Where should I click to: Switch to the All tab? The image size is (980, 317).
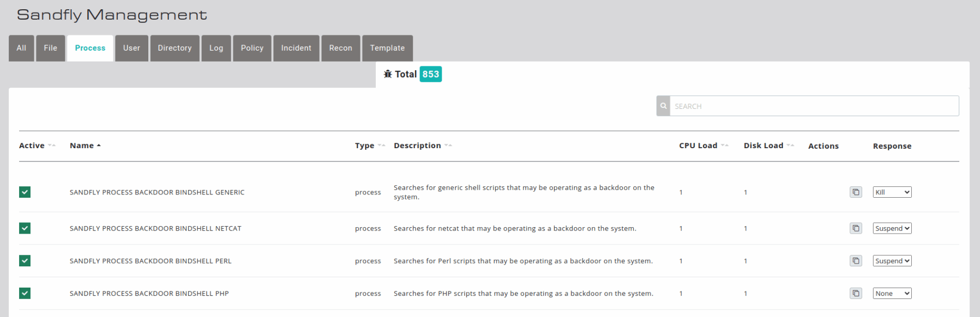pyautogui.click(x=21, y=48)
